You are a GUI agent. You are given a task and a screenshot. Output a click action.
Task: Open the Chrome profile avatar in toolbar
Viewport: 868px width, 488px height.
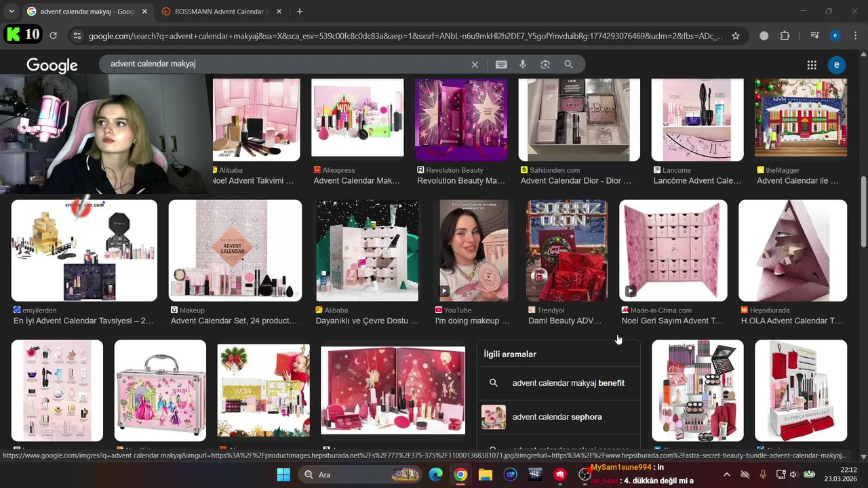tap(835, 36)
